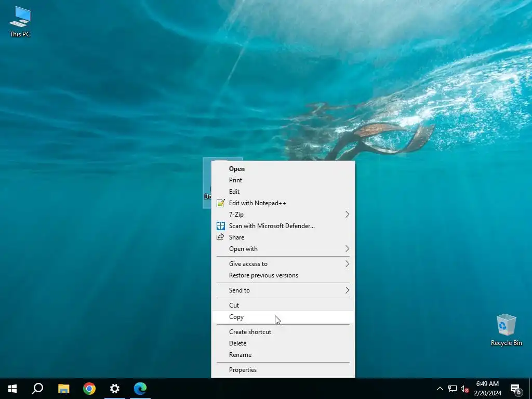Select Scan with Microsoft Defender

(283, 226)
